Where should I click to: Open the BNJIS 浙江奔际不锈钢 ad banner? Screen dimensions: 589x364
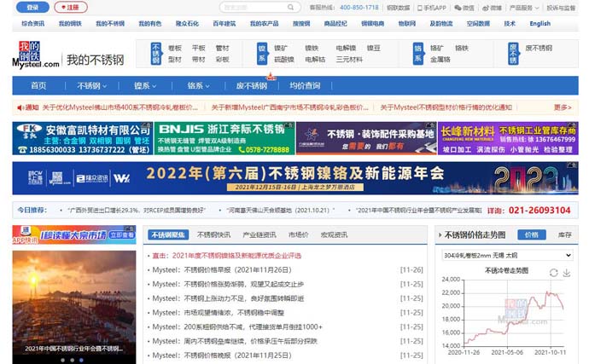tap(225, 138)
